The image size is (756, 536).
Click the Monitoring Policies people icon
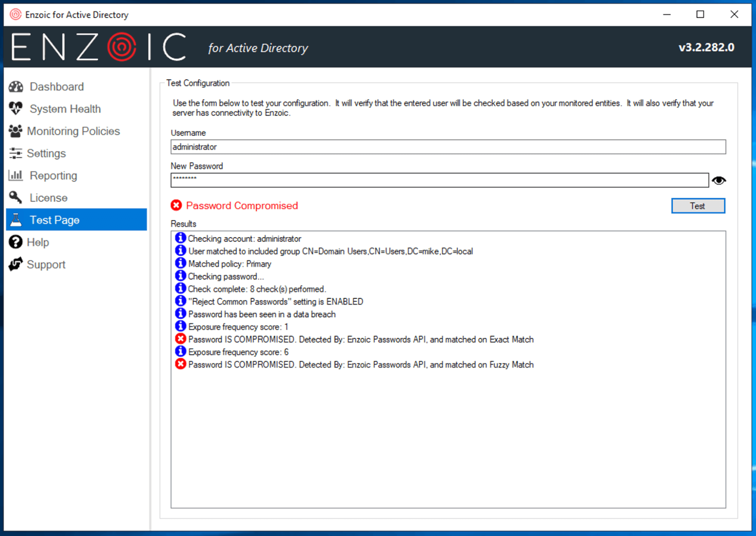point(15,131)
